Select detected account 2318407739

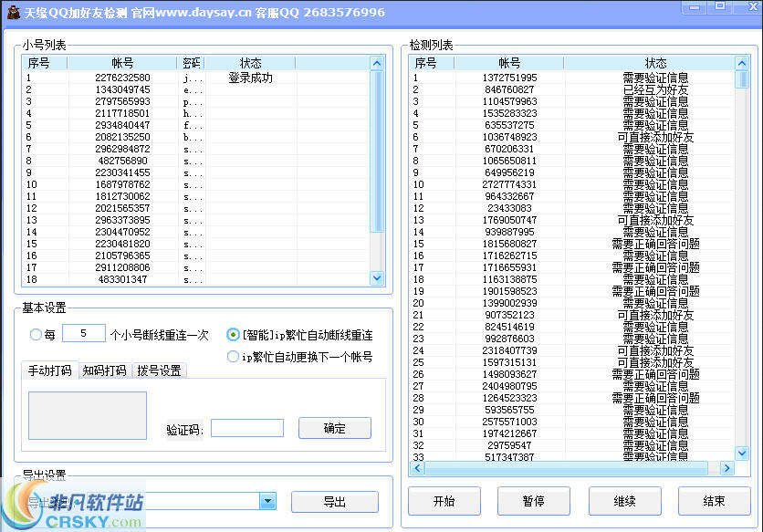click(x=509, y=350)
